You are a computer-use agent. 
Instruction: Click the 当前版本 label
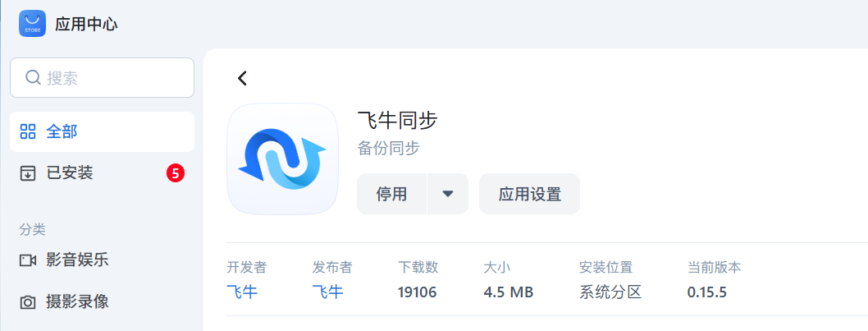(x=714, y=267)
